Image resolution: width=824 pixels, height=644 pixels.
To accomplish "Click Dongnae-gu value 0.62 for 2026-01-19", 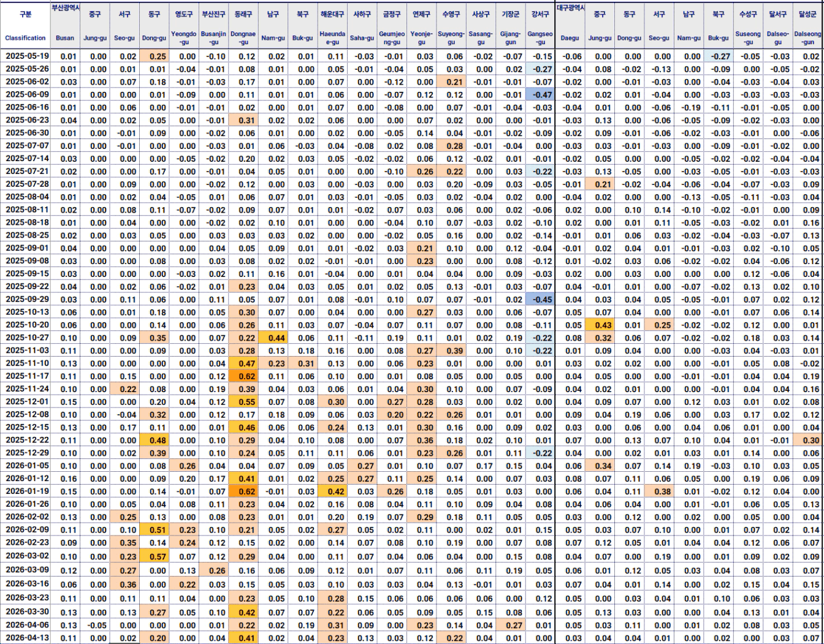I will click(244, 491).
